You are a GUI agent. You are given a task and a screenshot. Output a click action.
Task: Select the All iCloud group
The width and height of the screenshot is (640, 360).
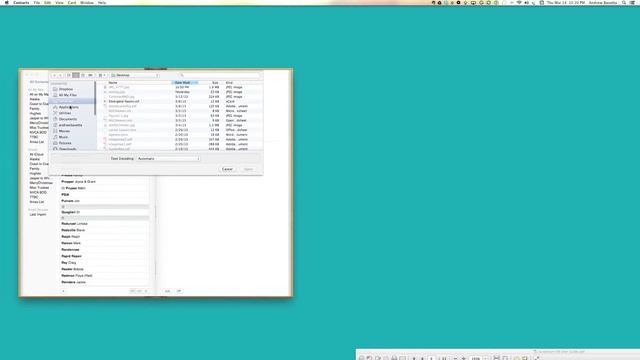[x=37, y=154]
